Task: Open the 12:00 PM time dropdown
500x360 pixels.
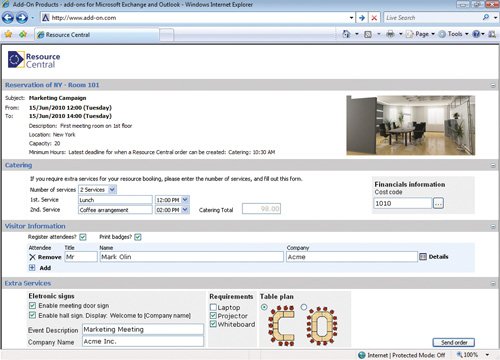Action: click(185, 200)
